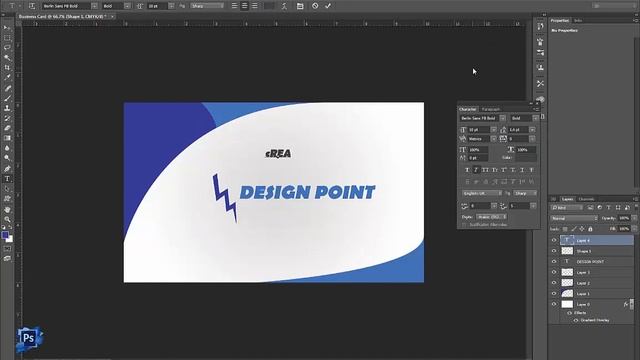
Task: Switch to the Layers tab
Action: point(567,199)
